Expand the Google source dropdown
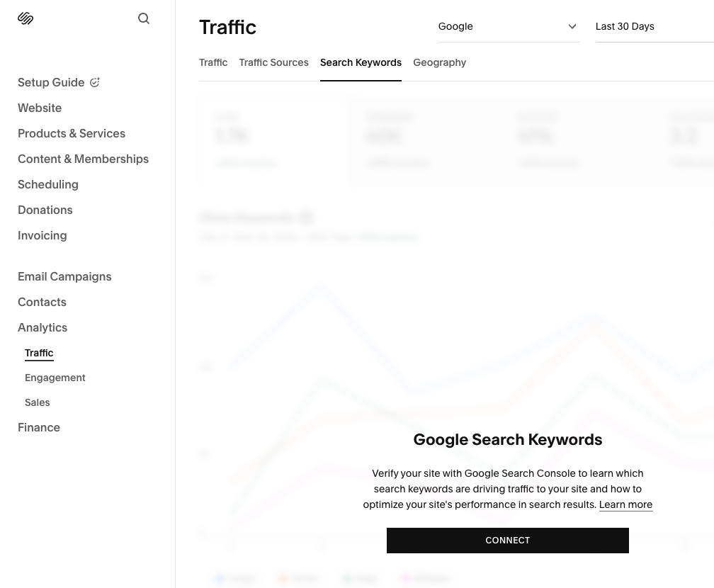 (509, 26)
